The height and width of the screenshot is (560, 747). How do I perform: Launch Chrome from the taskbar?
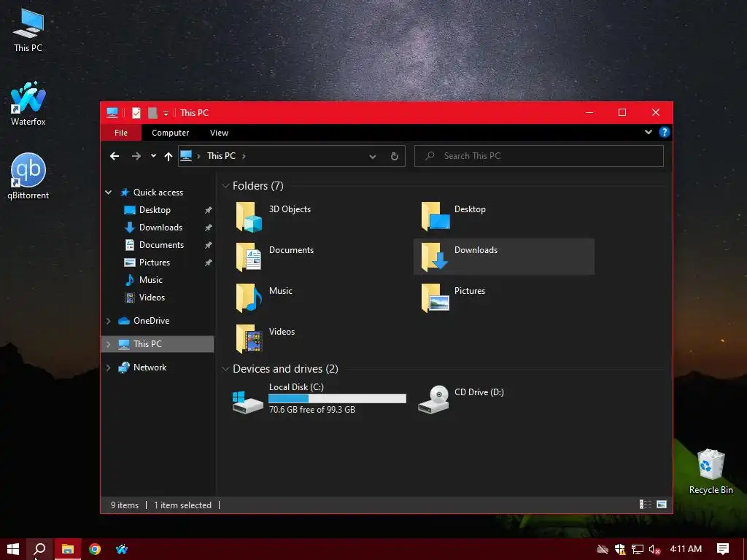[95, 549]
